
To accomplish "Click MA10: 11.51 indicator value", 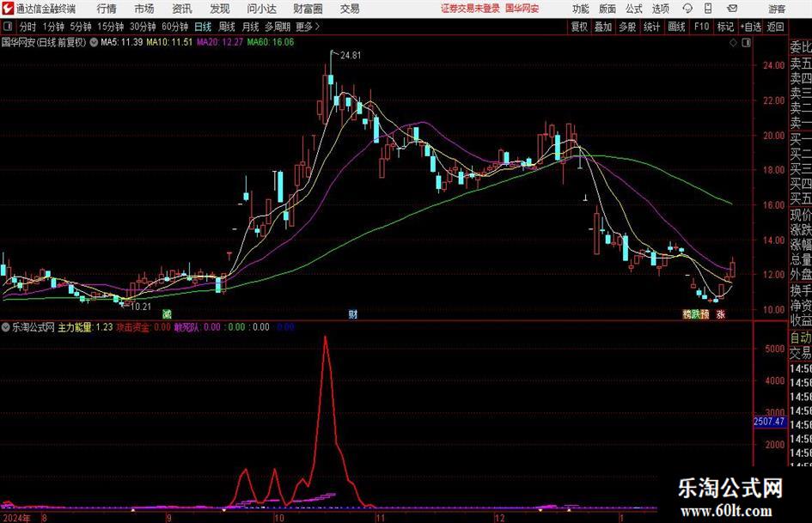I will [169, 42].
